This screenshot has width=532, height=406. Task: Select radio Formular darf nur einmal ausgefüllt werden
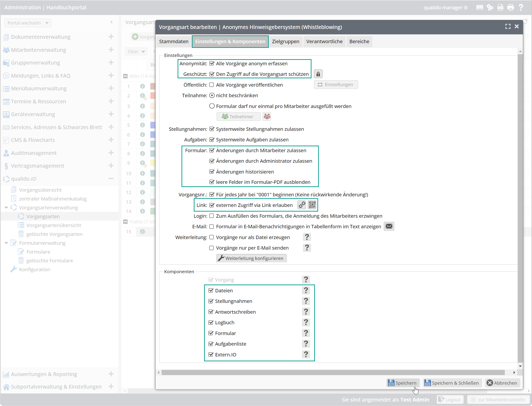pyautogui.click(x=212, y=106)
